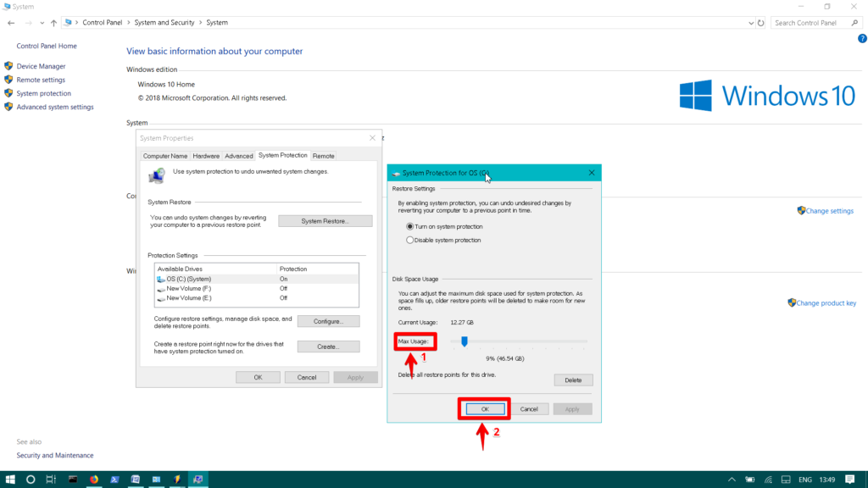Click ENG language indicator in taskbar

[x=805, y=480]
